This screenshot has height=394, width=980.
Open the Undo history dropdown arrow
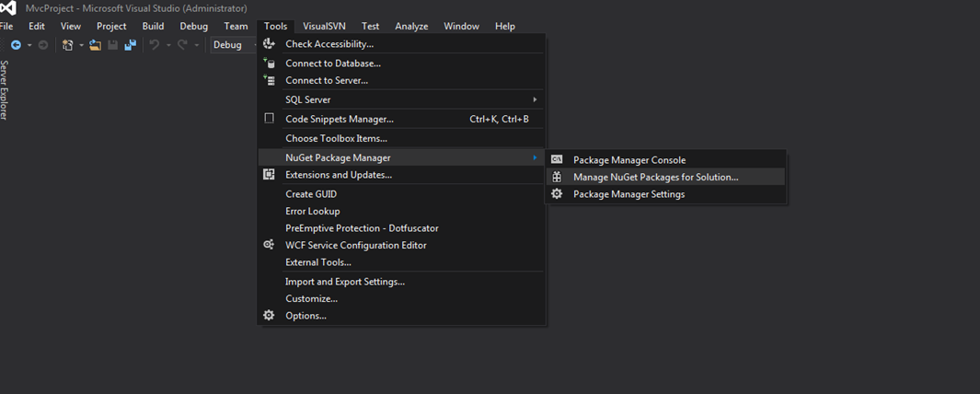[x=168, y=45]
